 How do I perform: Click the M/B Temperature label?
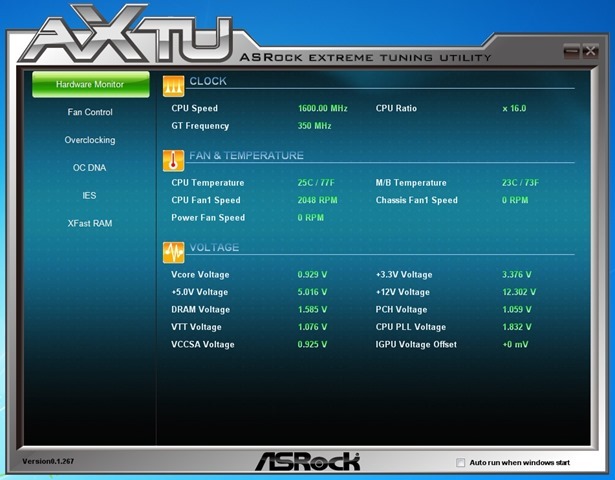tap(411, 183)
